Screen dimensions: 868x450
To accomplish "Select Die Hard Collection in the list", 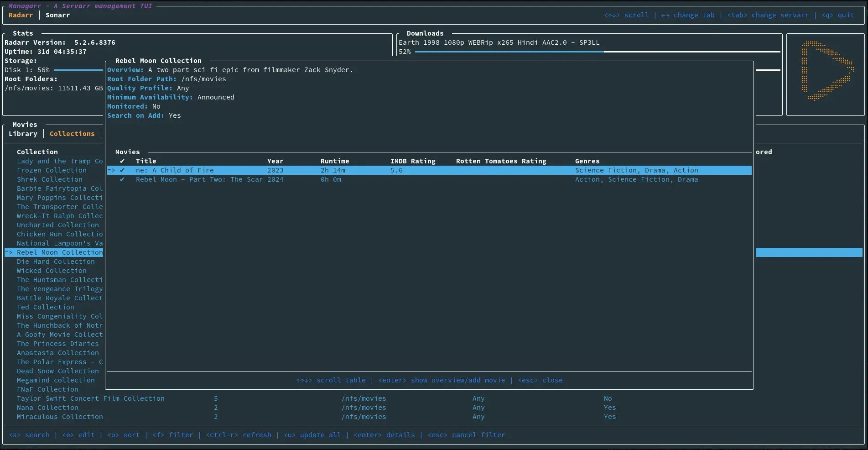I will [56, 262].
